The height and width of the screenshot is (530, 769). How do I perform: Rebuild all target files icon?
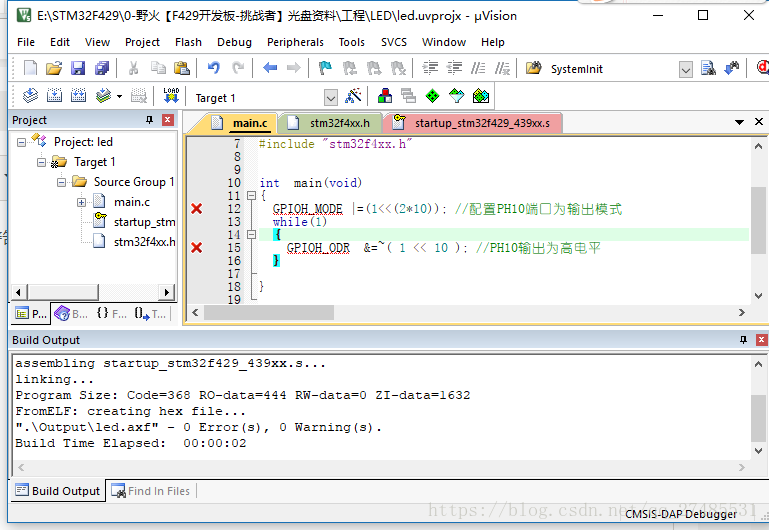tap(78, 96)
